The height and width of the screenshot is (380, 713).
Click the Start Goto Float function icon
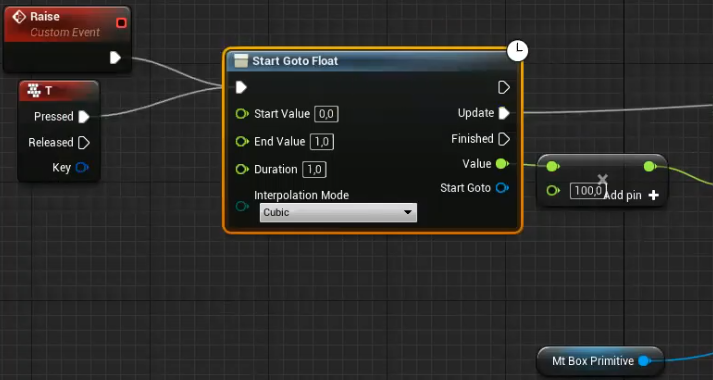[x=241, y=61]
